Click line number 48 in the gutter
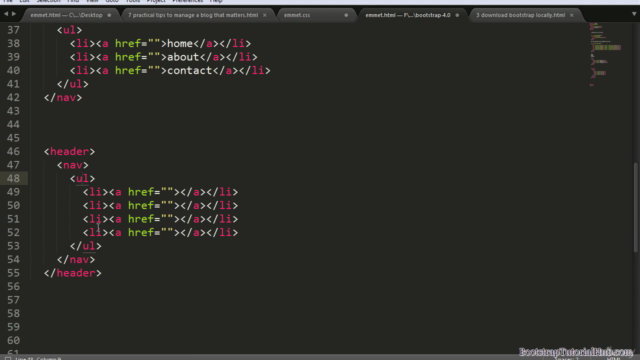This screenshot has height=360, width=640. pos(13,178)
